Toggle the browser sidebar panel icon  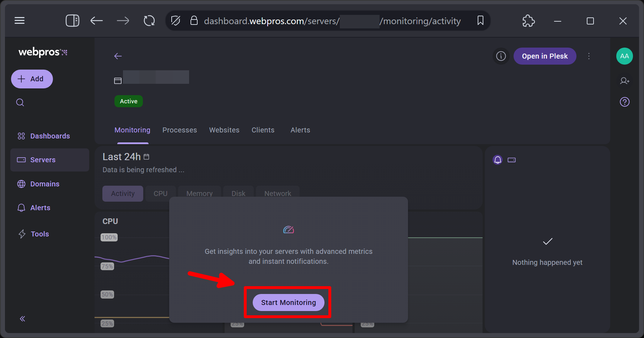pyautogui.click(x=73, y=21)
